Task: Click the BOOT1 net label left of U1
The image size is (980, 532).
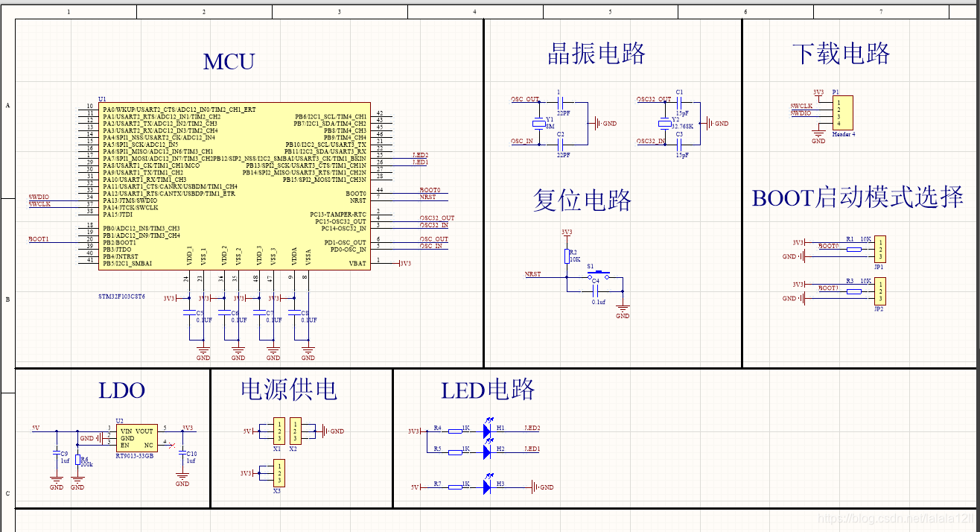Action: pyautogui.click(x=39, y=239)
